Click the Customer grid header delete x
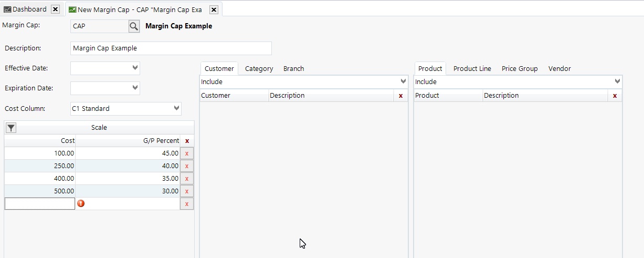Screen dimensions: 644x258 pyautogui.click(x=400, y=96)
